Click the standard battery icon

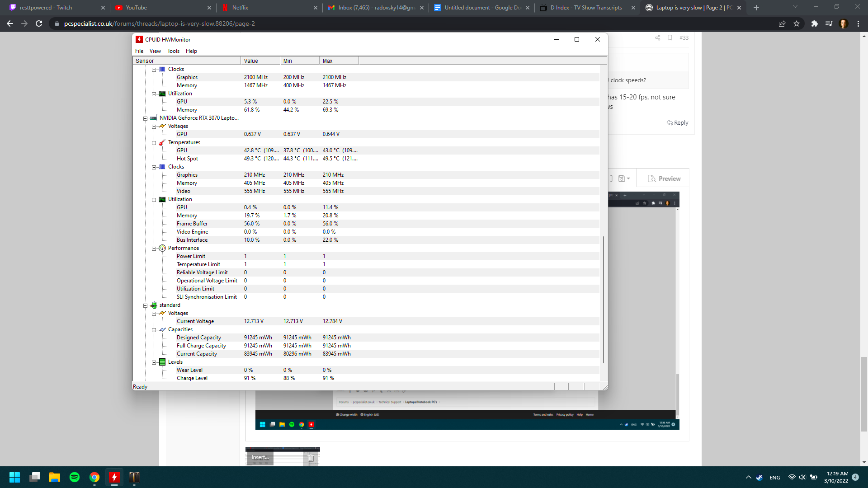(x=154, y=305)
